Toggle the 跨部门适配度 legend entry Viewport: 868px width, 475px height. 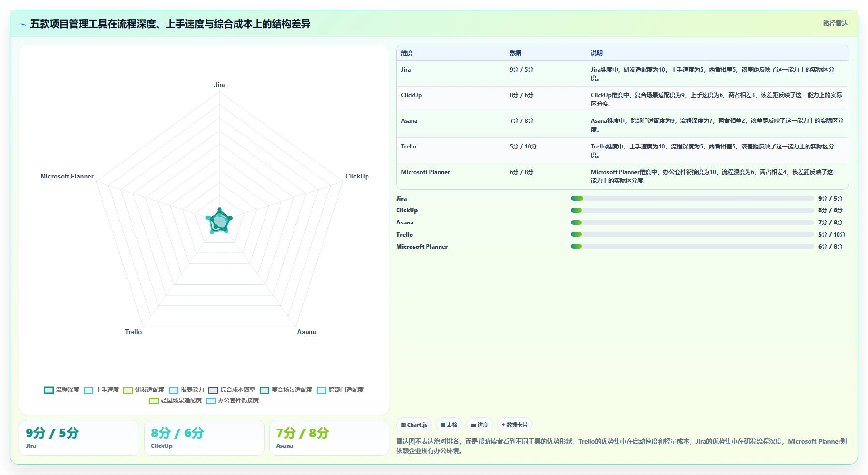click(x=340, y=390)
